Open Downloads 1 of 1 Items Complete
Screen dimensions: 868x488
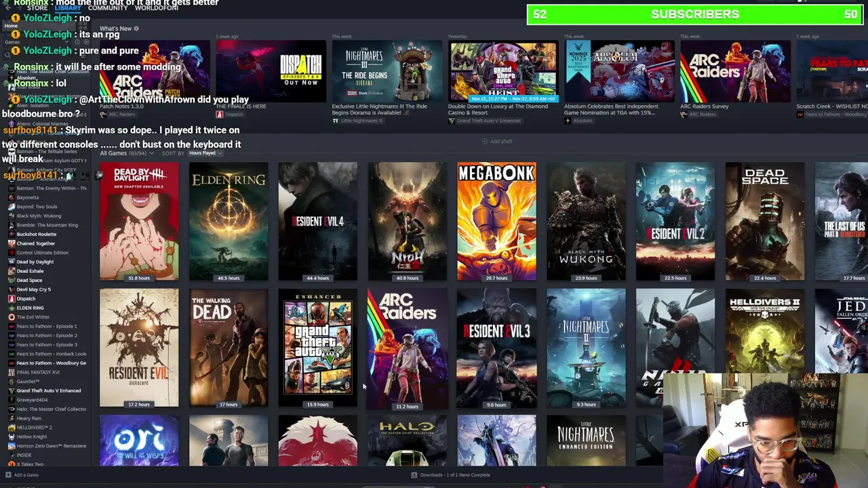[450, 474]
